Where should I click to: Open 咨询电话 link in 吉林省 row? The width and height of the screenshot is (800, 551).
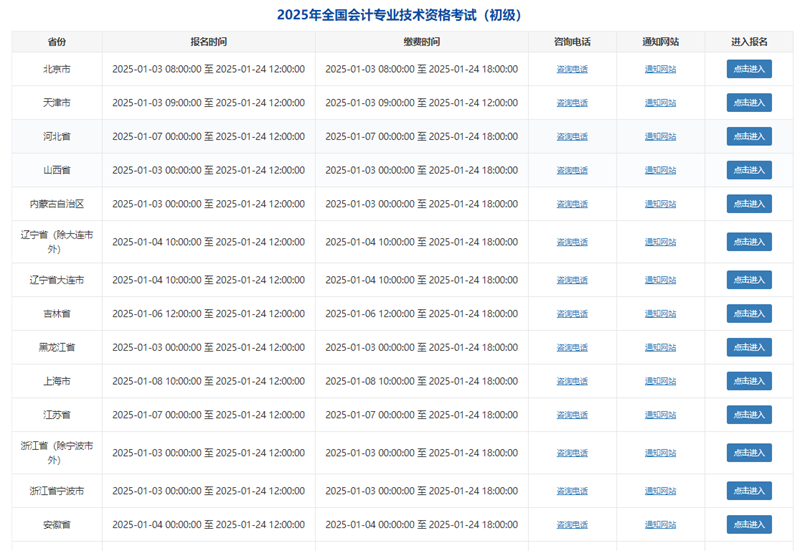pos(572,313)
